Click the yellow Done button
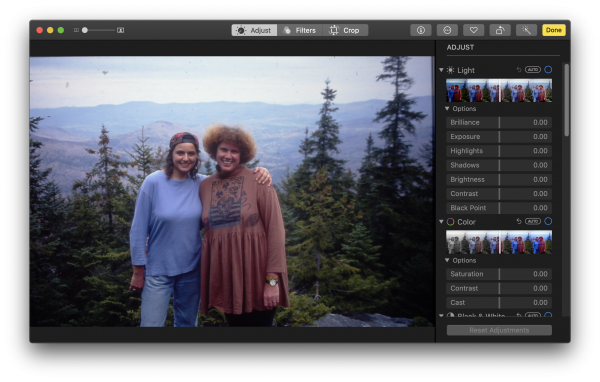600x382 pixels. click(x=553, y=30)
